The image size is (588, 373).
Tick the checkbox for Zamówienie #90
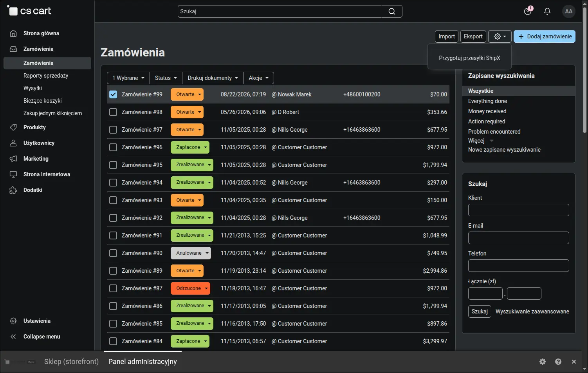[113, 253]
